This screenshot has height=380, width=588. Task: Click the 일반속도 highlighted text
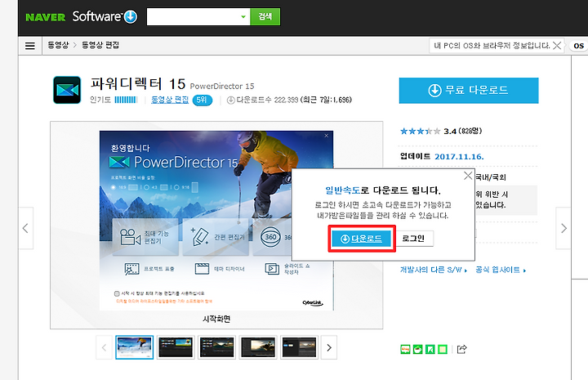click(342, 190)
